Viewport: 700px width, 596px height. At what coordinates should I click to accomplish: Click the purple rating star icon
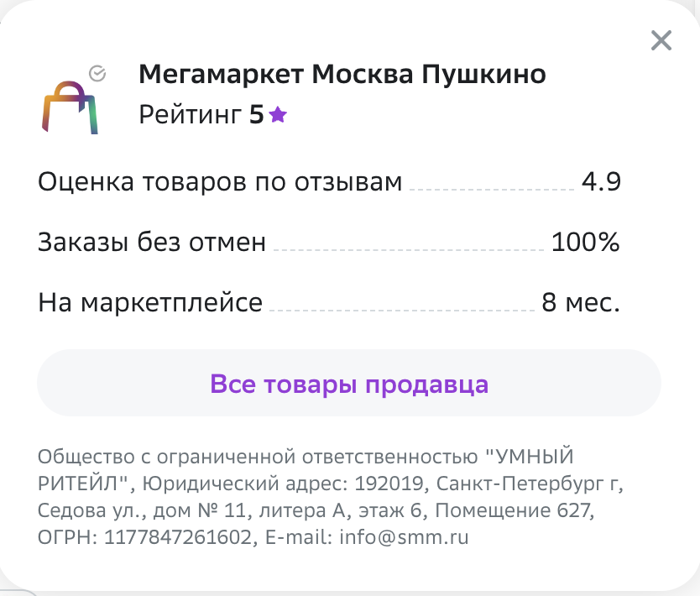coord(278,115)
